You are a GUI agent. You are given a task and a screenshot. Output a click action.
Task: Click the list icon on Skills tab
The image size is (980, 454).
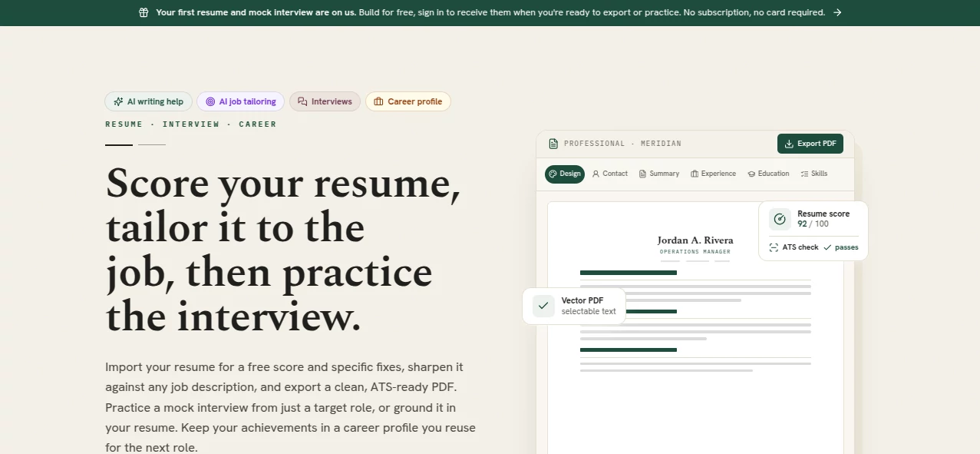pos(804,174)
